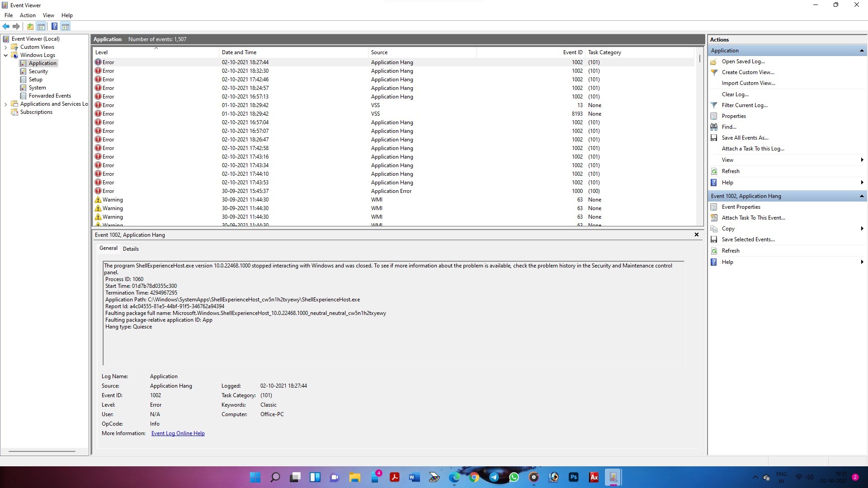Click the Telegram icon in taskbar

click(494, 477)
